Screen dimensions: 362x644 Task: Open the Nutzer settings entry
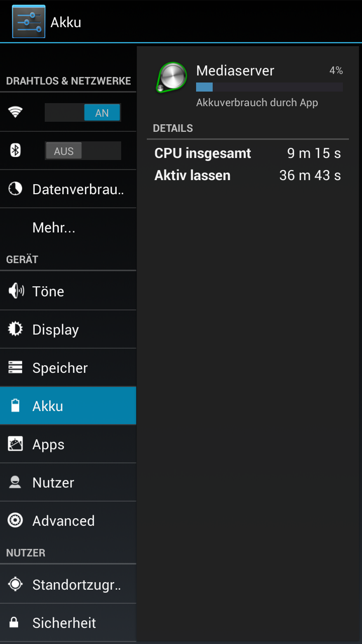click(x=68, y=482)
